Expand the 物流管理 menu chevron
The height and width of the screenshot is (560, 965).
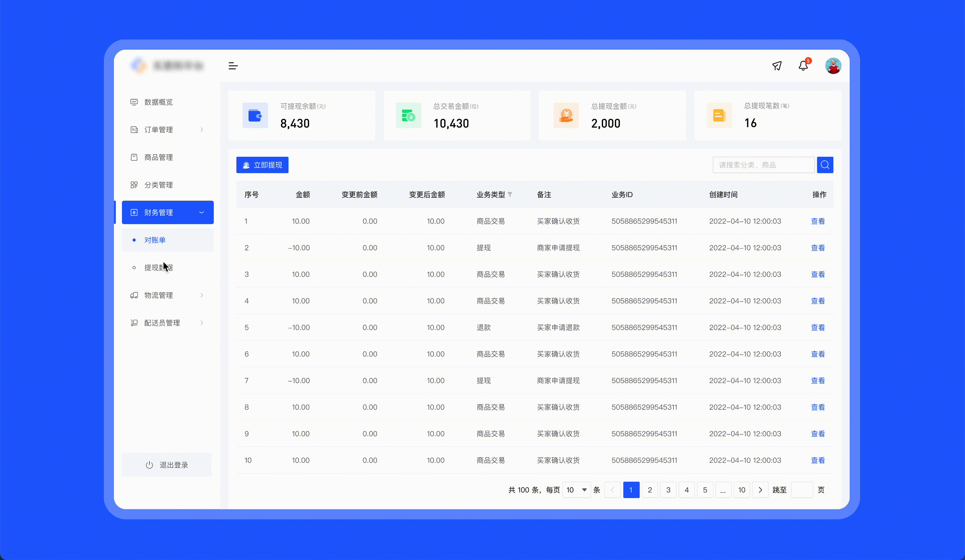(202, 295)
